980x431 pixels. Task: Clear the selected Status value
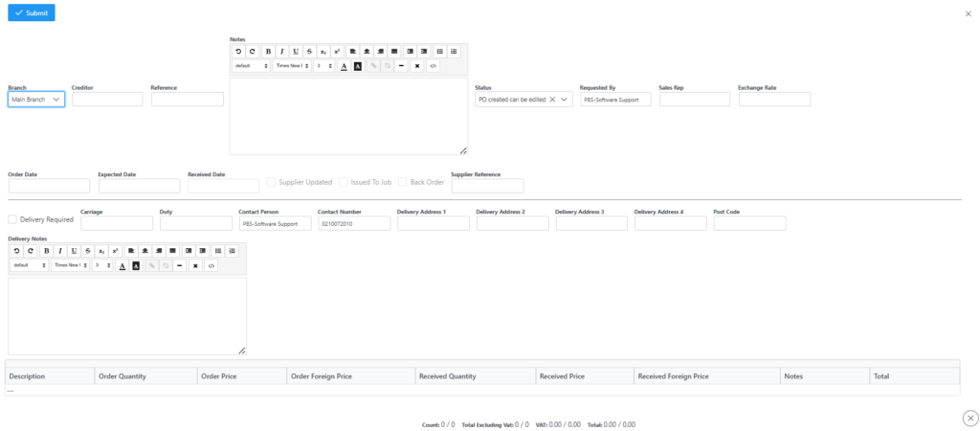(552, 100)
